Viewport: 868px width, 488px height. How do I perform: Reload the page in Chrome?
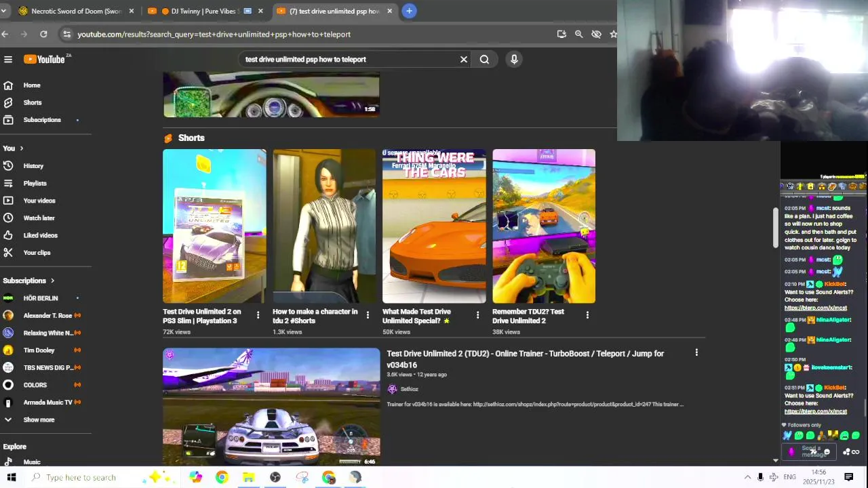tap(43, 34)
